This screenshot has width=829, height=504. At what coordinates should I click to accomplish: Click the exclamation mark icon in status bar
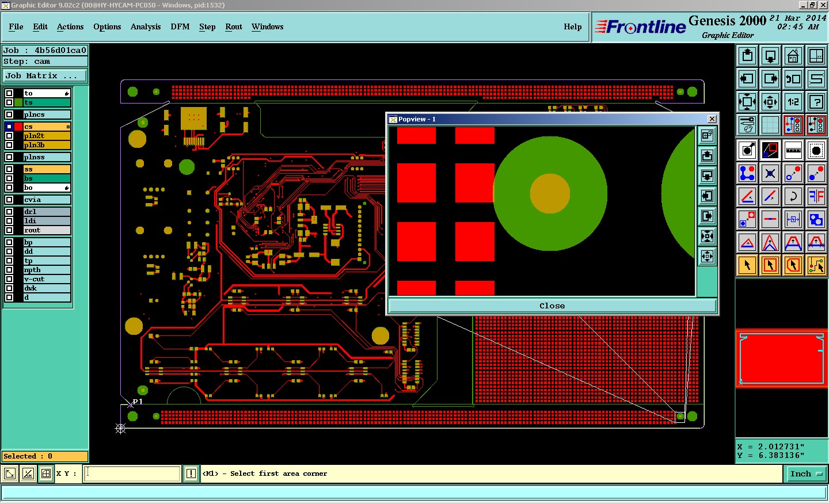point(191,474)
